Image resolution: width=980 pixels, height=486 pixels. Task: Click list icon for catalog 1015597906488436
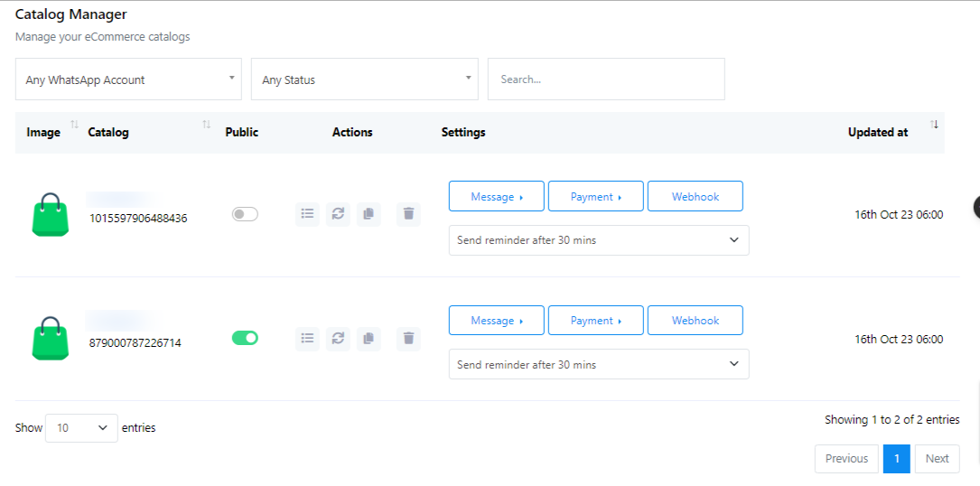307,214
